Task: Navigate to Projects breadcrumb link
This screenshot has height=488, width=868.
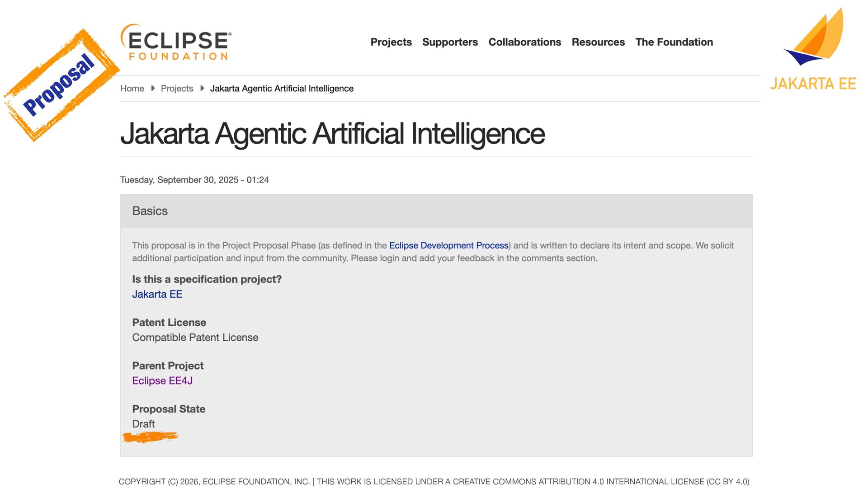Action: coord(177,89)
